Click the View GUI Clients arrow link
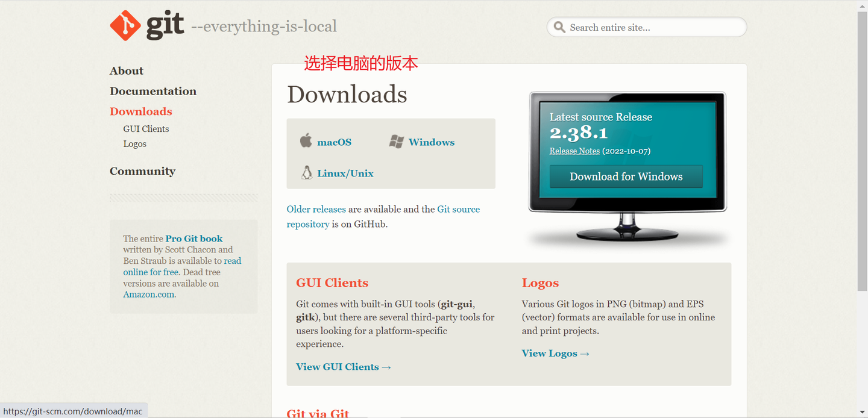This screenshot has width=868, height=418. tap(344, 367)
